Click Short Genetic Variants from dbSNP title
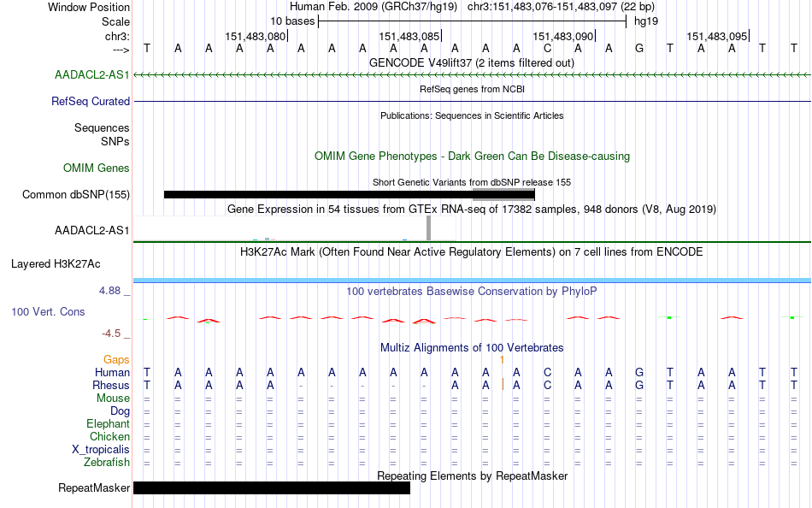 click(x=472, y=183)
